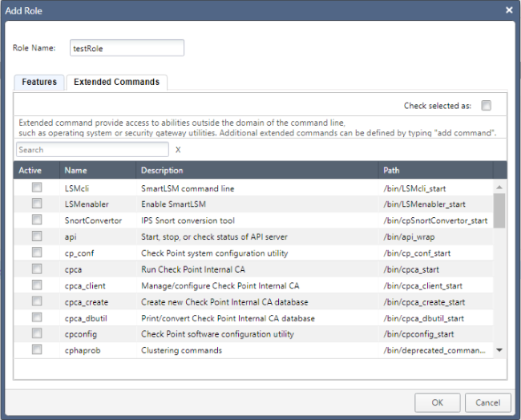Click 'Create new Check Point Internal CA database'
Screen dimensions: 521x420
[x=224, y=302]
